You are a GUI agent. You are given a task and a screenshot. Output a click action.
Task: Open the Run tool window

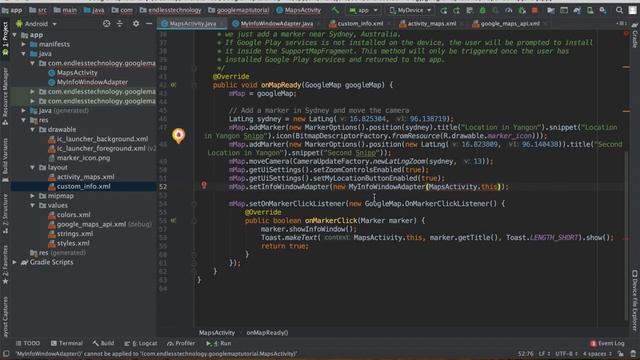219,343
